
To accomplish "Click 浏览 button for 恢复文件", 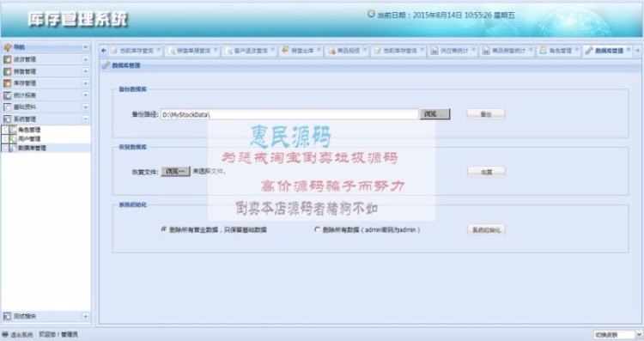I will (x=175, y=171).
